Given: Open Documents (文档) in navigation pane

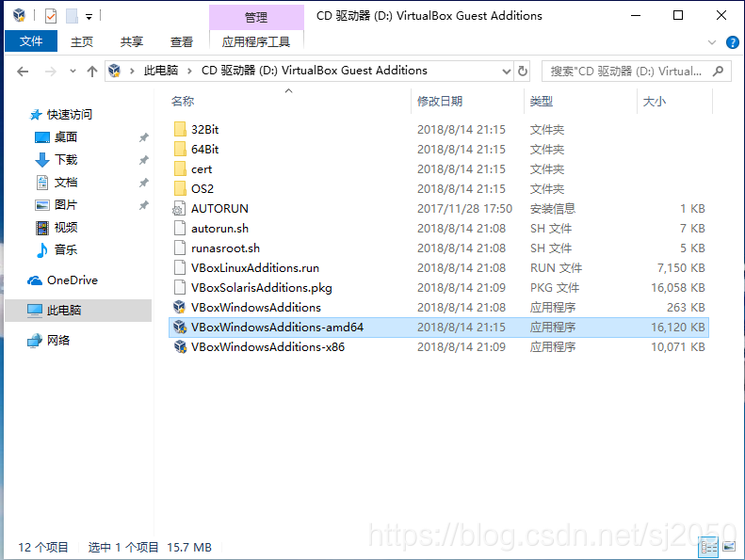Looking at the screenshot, I should point(66,183).
